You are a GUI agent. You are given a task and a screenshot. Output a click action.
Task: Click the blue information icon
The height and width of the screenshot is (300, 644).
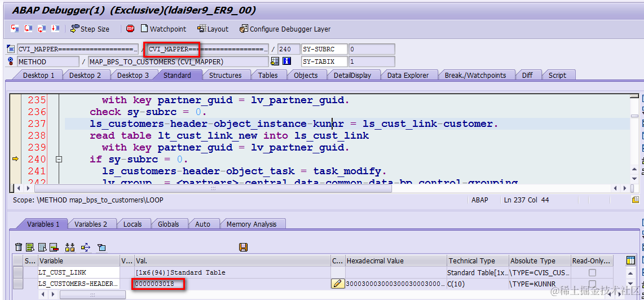[x=287, y=61]
